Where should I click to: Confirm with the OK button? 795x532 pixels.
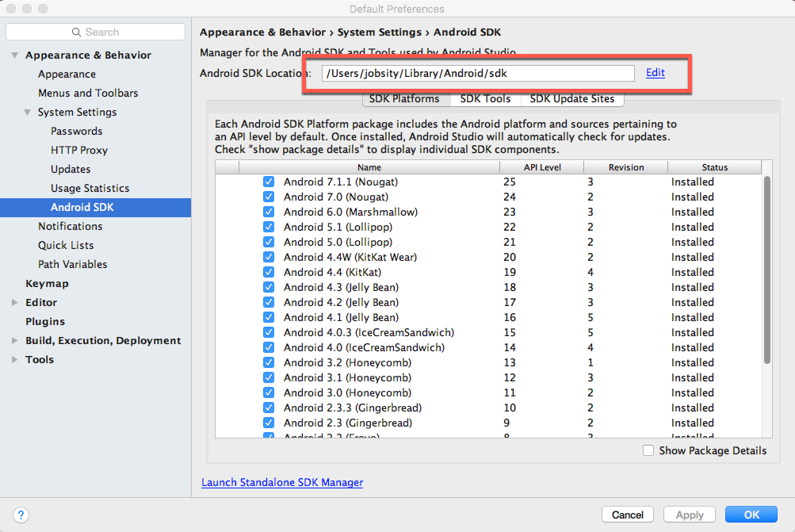click(x=751, y=515)
